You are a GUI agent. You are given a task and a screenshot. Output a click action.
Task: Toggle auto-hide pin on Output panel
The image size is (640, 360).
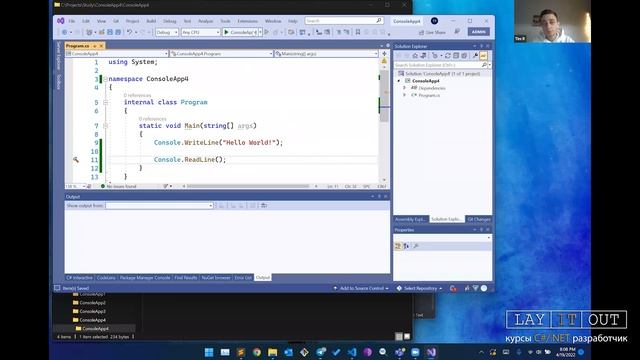point(379,196)
